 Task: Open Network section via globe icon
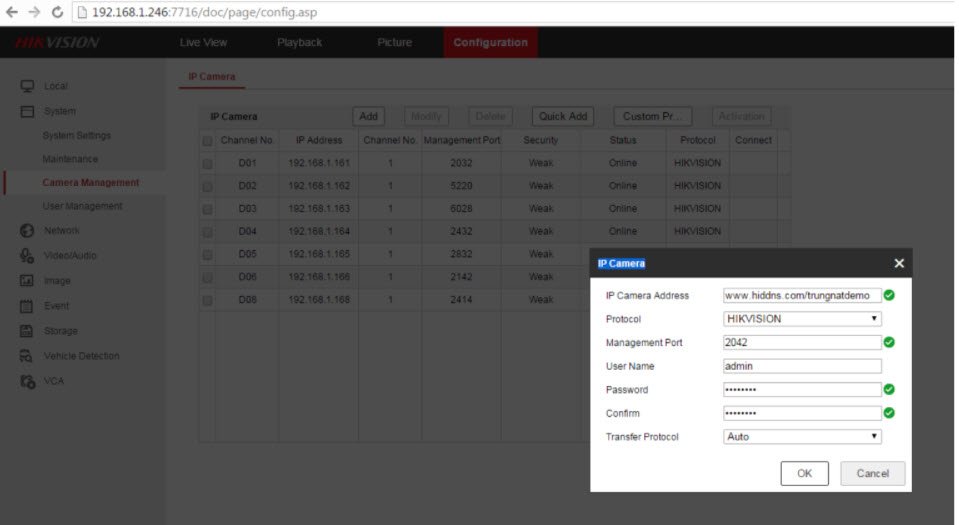coord(28,231)
